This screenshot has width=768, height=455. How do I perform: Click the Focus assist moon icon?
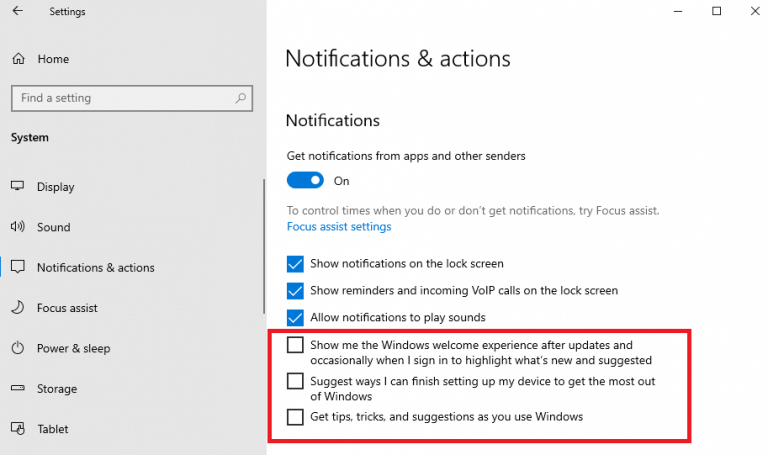(18, 307)
